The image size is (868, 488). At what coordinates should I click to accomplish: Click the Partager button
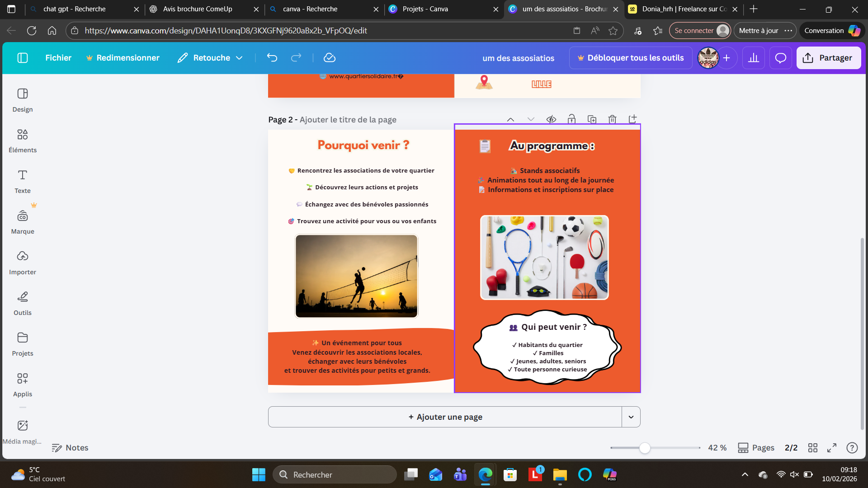click(x=828, y=58)
